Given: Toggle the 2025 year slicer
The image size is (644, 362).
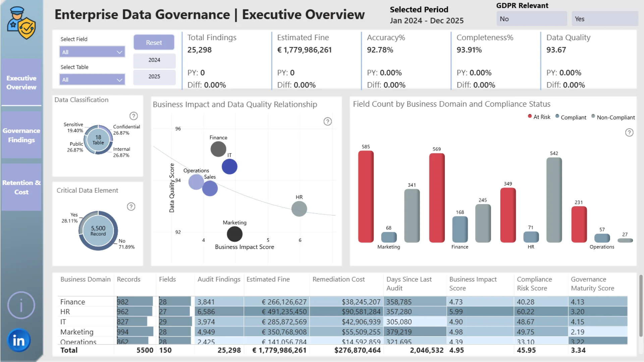Looking at the screenshot, I should (154, 76).
